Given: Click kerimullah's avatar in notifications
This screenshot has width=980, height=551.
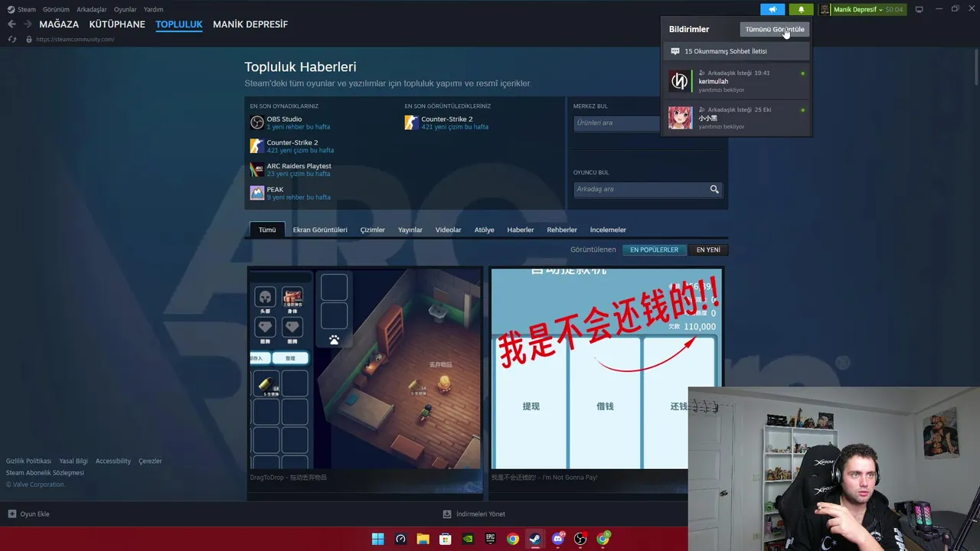Looking at the screenshot, I should click(680, 81).
